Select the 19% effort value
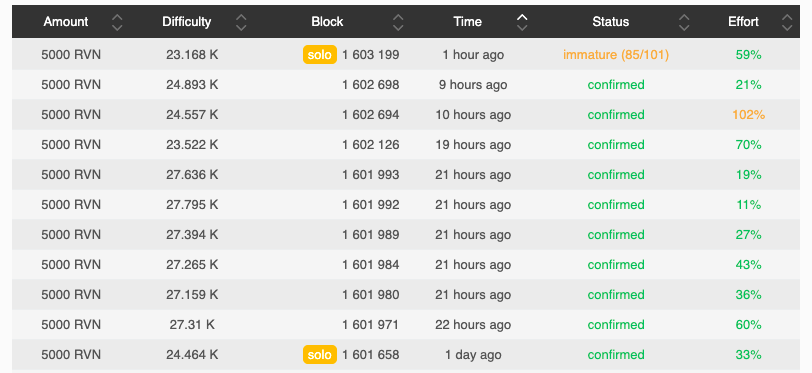The height and width of the screenshot is (373, 812). 748,175
